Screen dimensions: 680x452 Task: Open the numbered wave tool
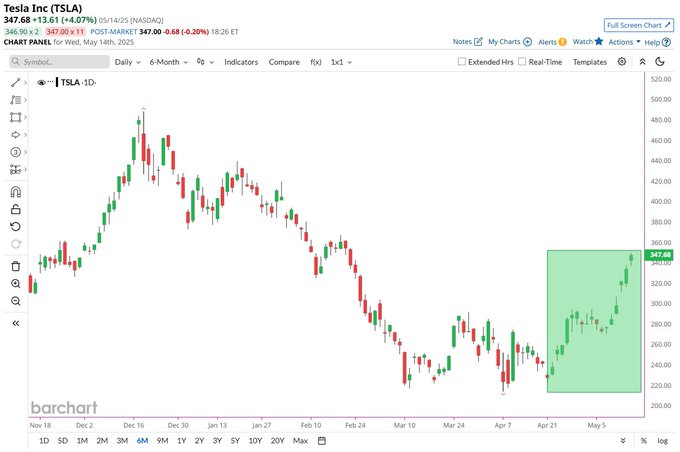point(15,152)
